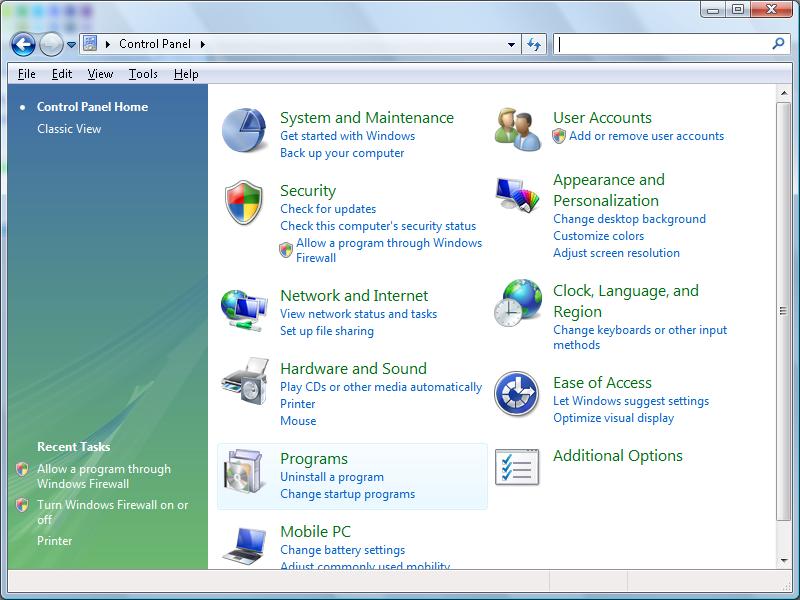The height and width of the screenshot is (600, 800).
Task: Click the Mobile PC laptop icon
Action: click(x=245, y=546)
